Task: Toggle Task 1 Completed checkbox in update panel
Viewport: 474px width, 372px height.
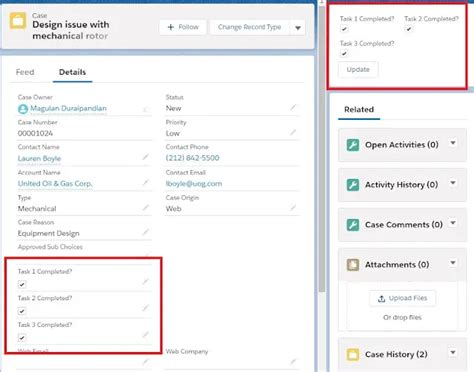Action: click(x=344, y=29)
